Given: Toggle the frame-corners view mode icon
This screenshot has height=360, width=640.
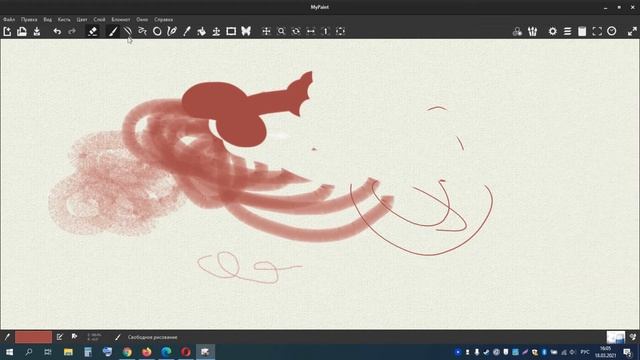Looking at the screenshot, I should pyautogui.click(x=597, y=31).
